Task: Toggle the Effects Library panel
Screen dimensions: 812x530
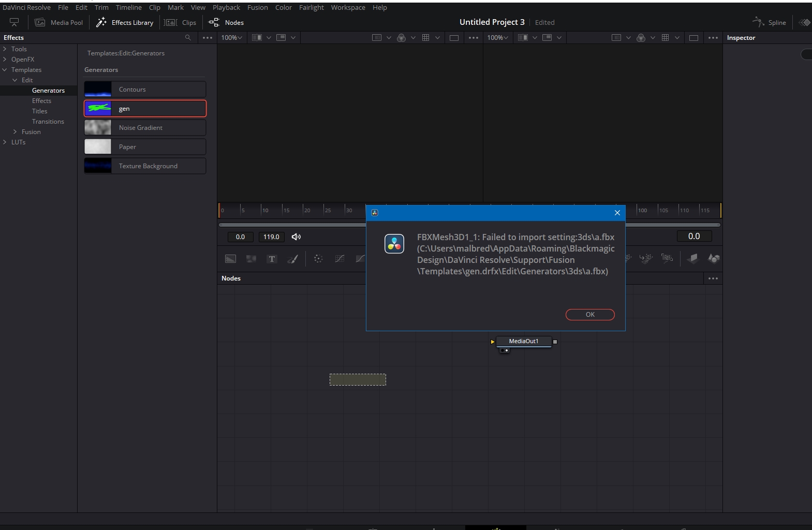Action: tap(125, 22)
